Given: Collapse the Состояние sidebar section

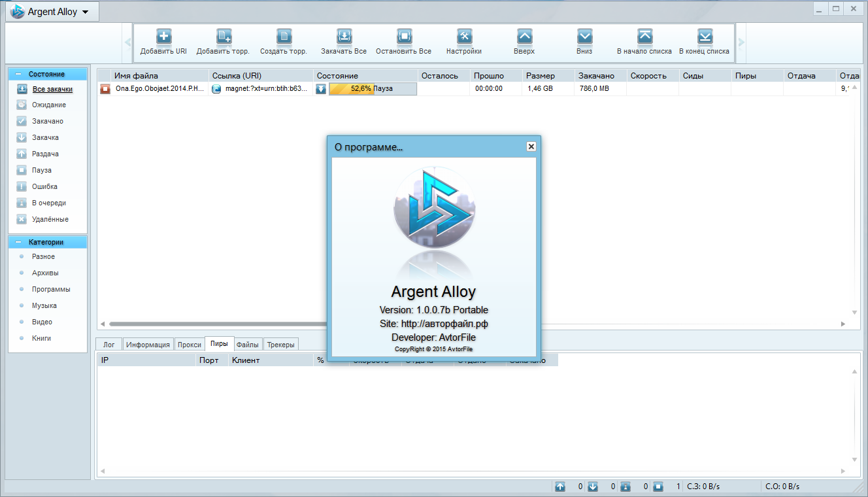Looking at the screenshot, I should click(x=19, y=75).
